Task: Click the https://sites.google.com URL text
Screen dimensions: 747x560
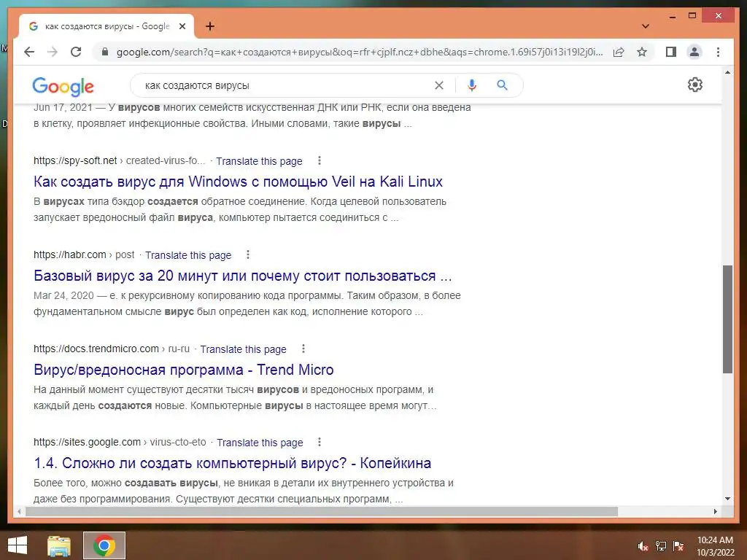Action: click(87, 442)
